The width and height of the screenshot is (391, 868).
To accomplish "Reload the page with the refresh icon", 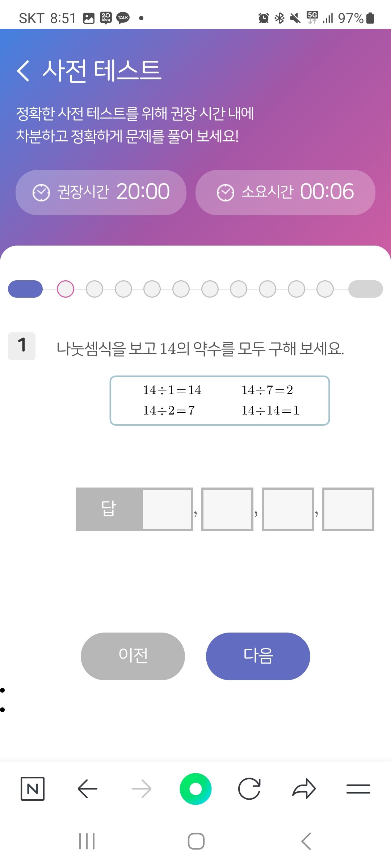I will point(249,788).
